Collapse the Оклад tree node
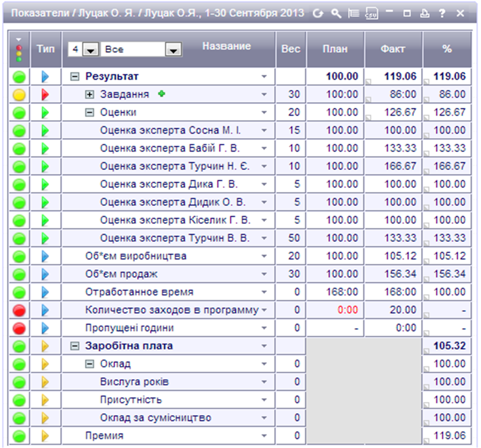 pyautogui.click(x=89, y=364)
